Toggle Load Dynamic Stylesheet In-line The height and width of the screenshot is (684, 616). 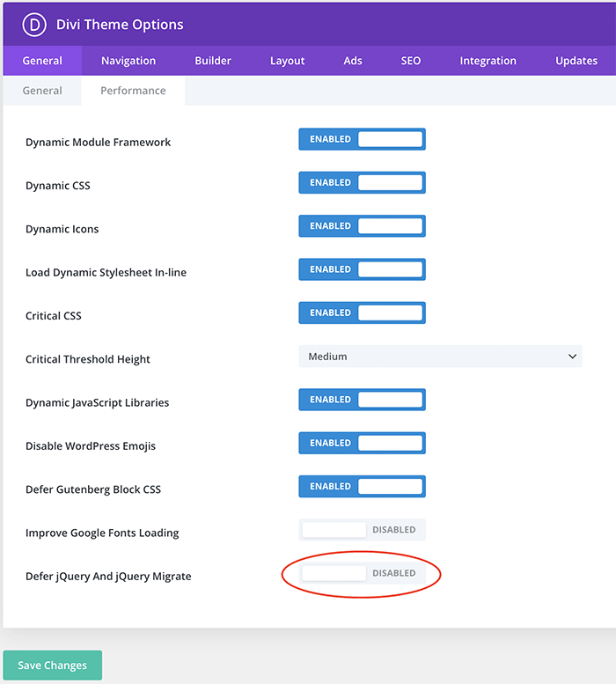(x=362, y=269)
